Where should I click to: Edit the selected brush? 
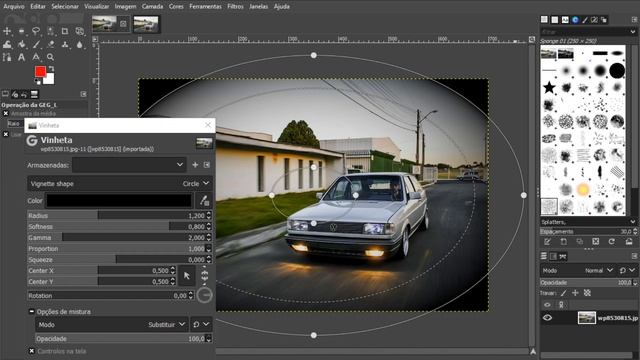(547, 242)
